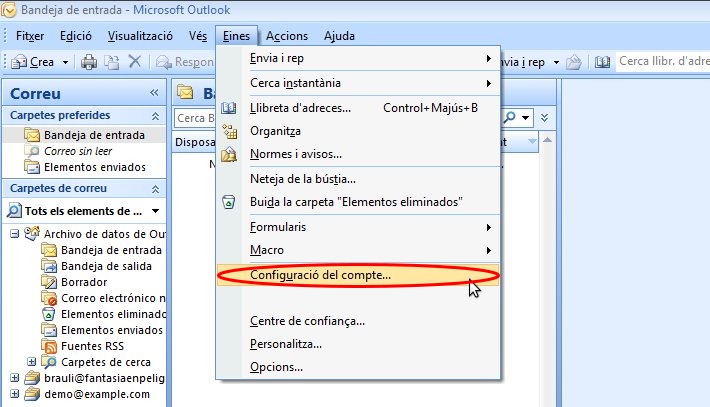
Task: Open the Visualització menu
Action: coord(140,36)
